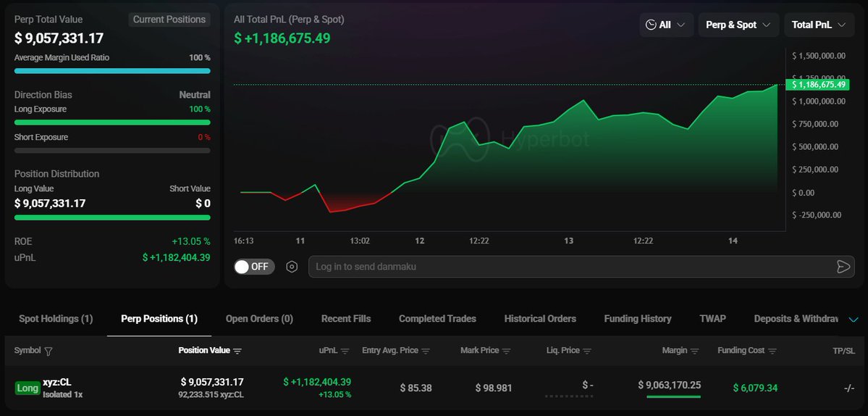Switch to the Spot Holdings tab
Image resolution: width=868 pixels, height=416 pixels.
(56, 319)
